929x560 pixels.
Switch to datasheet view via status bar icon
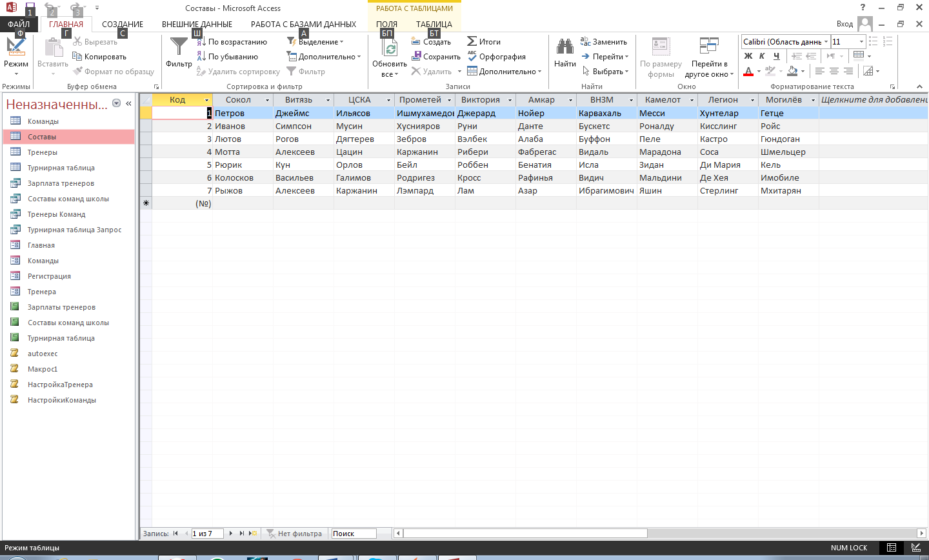coord(892,548)
